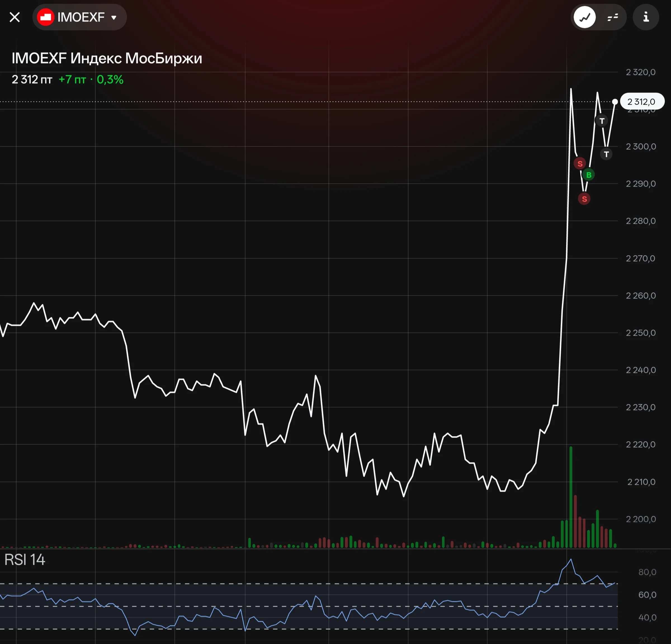Viewport: 671px width, 644px height.
Task: Click the 2 300,0 price axis label
Action: pyautogui.click(x=641, y=147)
